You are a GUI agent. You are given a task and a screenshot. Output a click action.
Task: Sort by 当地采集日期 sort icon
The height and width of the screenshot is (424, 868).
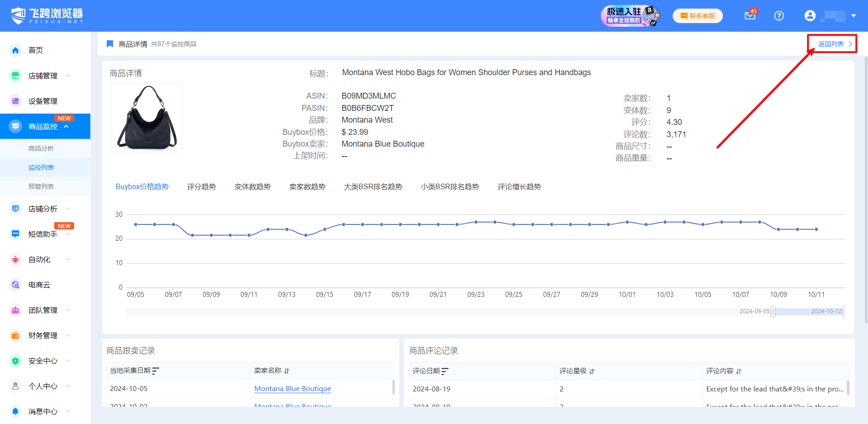[156, 371]
